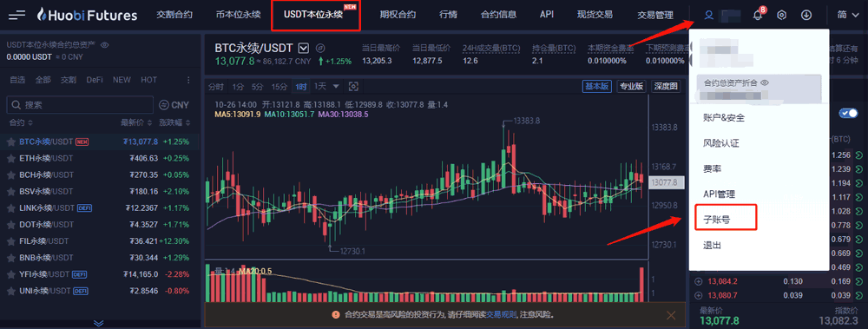Click the Huobi Futures logo
This screenshot has width=868, height=329.
click(87, 15)
